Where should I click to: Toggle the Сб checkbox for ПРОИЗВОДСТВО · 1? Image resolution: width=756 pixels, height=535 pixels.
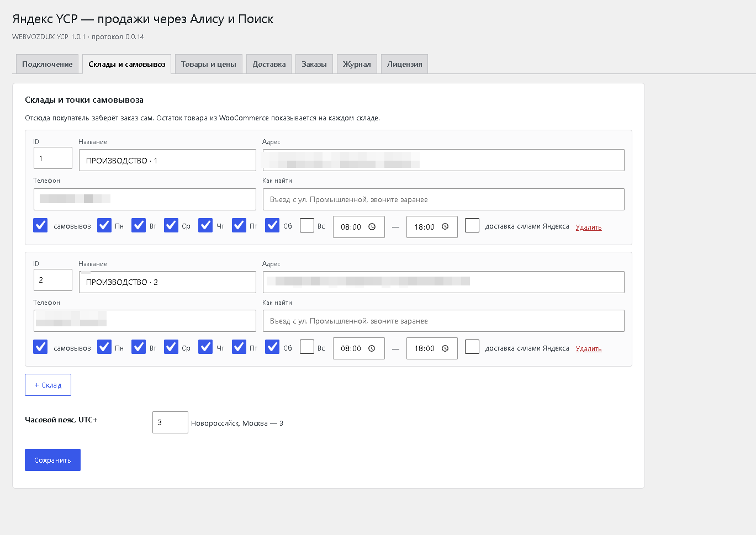(x=272, y=225)
